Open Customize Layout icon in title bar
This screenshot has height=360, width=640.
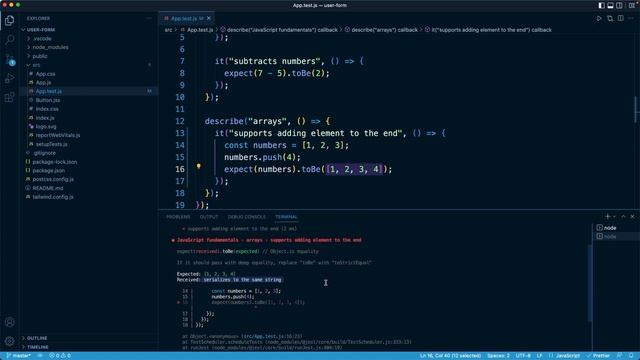(632, 5)
